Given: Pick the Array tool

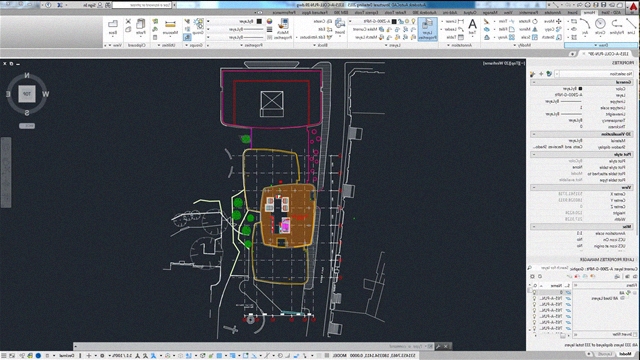Looking at the screenshot, I should coord(507,37).
